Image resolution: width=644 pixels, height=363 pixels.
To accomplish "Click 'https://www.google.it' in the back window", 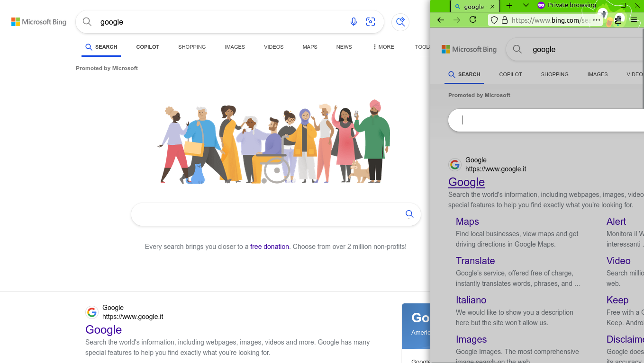I will (133, 317).
